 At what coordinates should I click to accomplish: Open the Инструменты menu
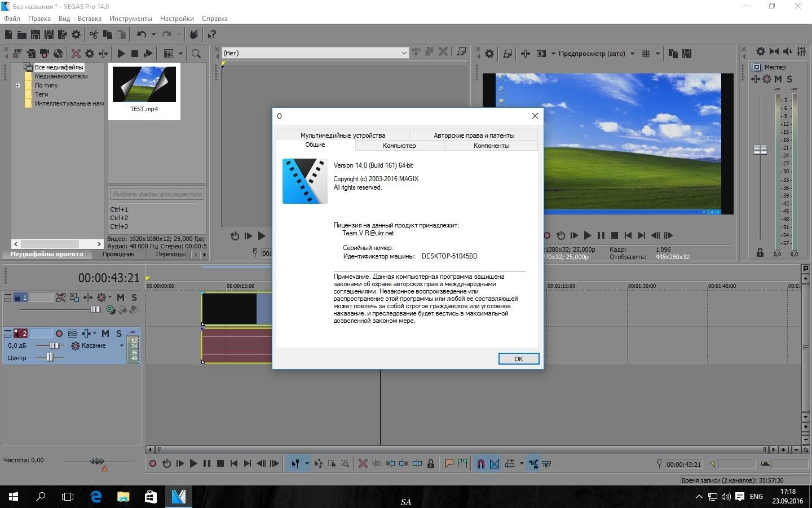point(131,19)
